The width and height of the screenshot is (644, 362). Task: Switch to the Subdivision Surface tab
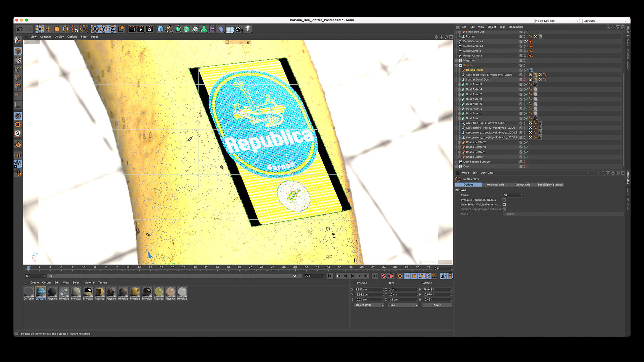click(x=550, y=185)
